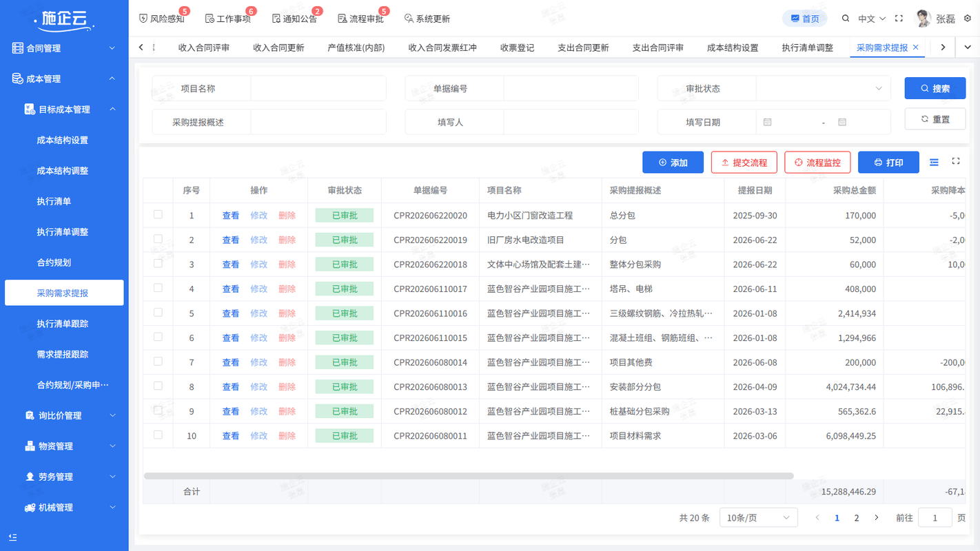Open 工作事项 work items in header
The width and height of the screenshot is (980, 551).
227,19
